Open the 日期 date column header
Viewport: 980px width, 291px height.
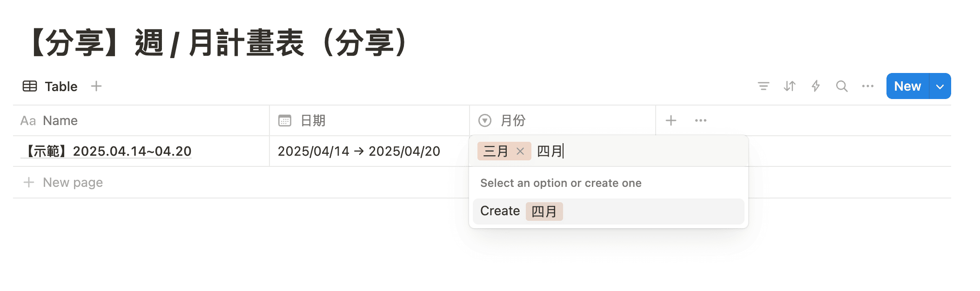point(313,121)
